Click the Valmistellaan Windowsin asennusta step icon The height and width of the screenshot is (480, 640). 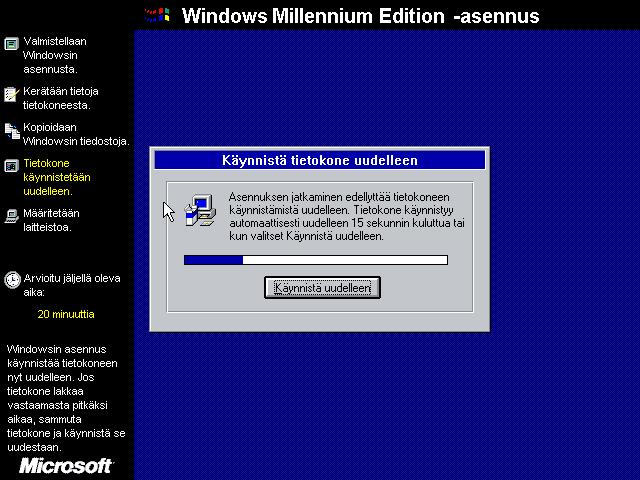click(11, 43)
